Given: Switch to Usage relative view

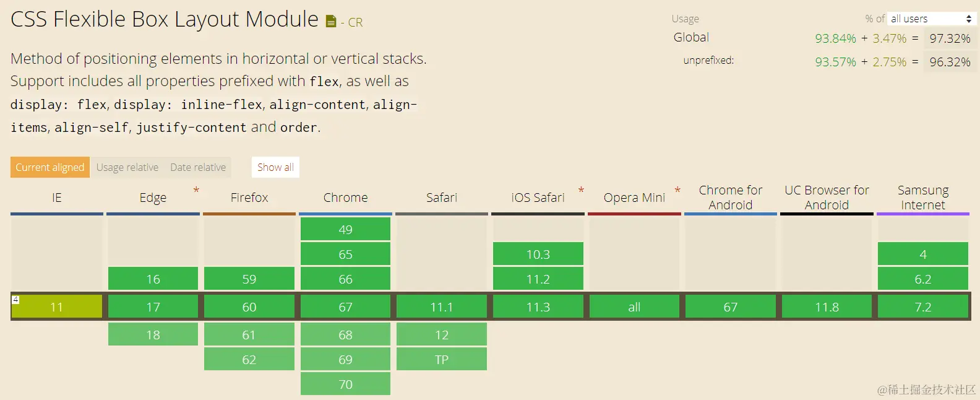Looking at the screenshot, I should click(x=127, y=167).
